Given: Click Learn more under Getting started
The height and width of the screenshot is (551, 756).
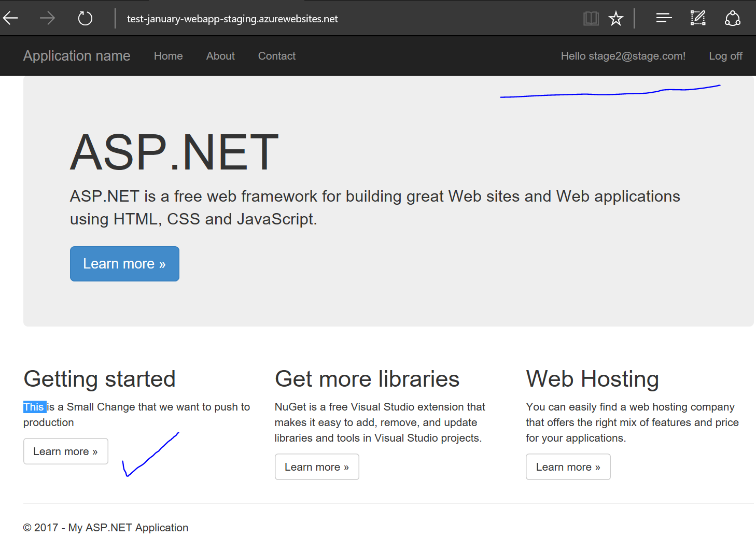Looking at the screenshot, I should coord(66,451).
